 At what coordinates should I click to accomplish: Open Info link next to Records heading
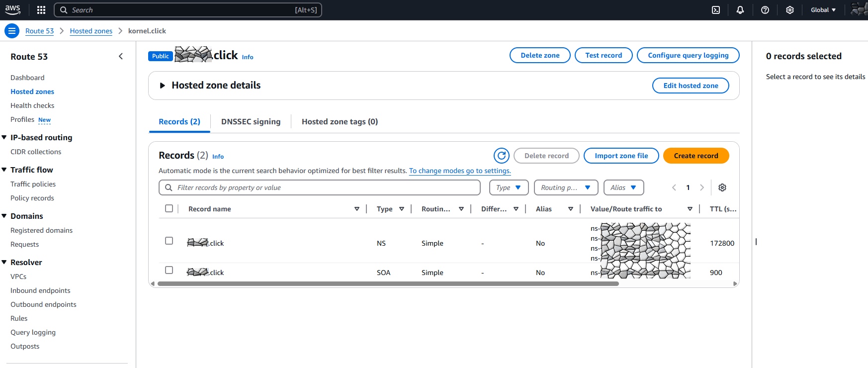pos(218,156)
